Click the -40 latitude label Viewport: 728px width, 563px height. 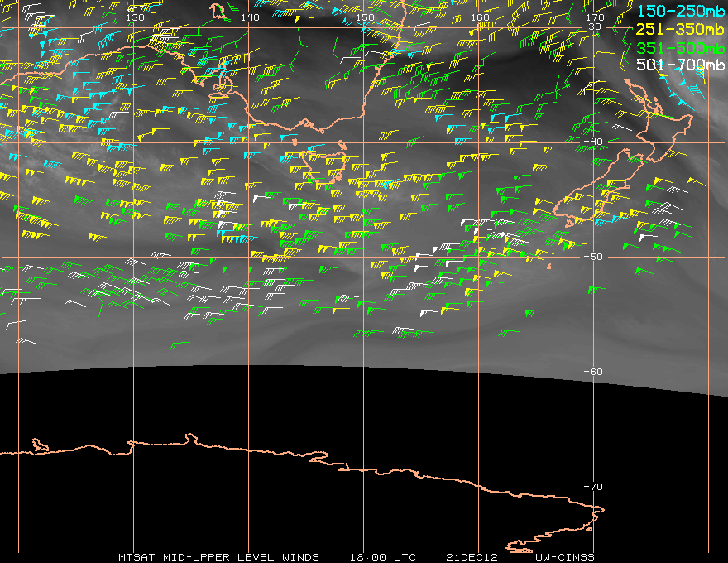point(593,142)
